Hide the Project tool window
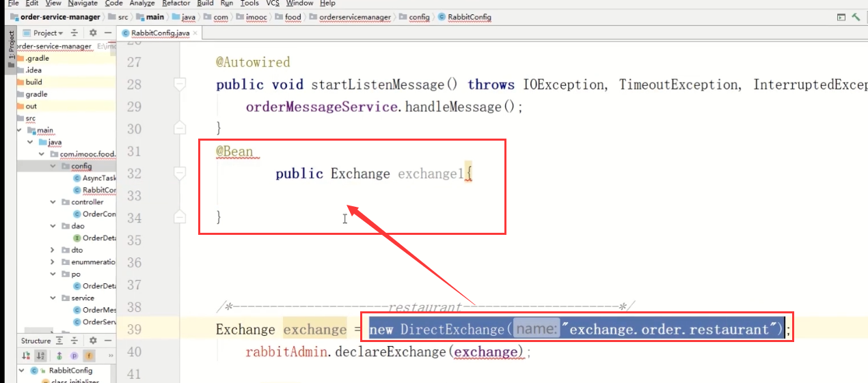Screen dimensions: 868x383 [109, 33]
